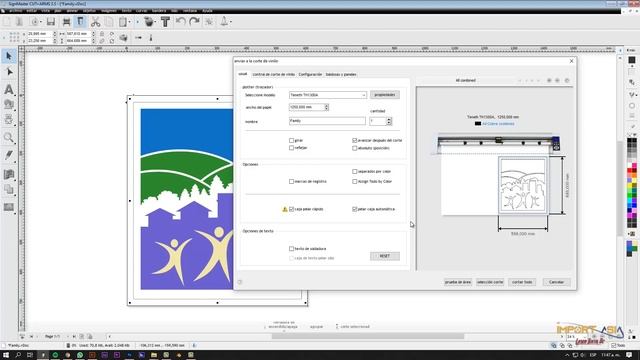Open the texto menu

[127, 11]
